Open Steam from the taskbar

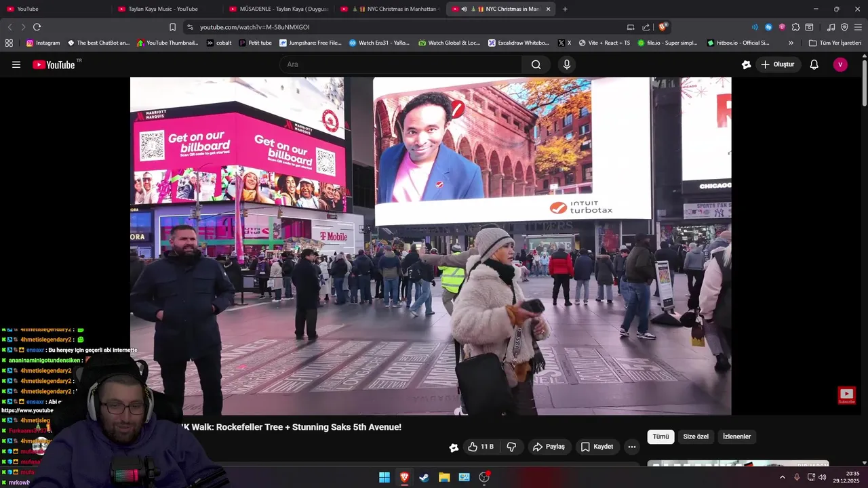[425, 477]
